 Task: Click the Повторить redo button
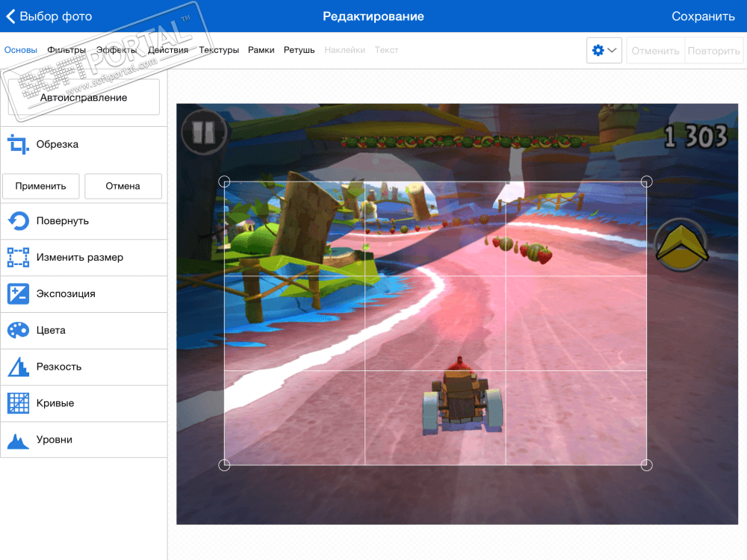[x=713, y=51]
